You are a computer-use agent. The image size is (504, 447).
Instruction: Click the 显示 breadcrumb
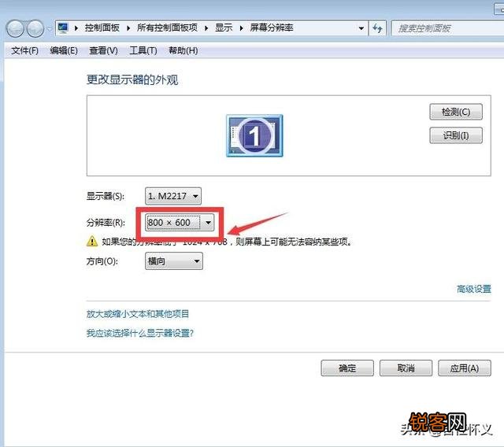[224, 28]
